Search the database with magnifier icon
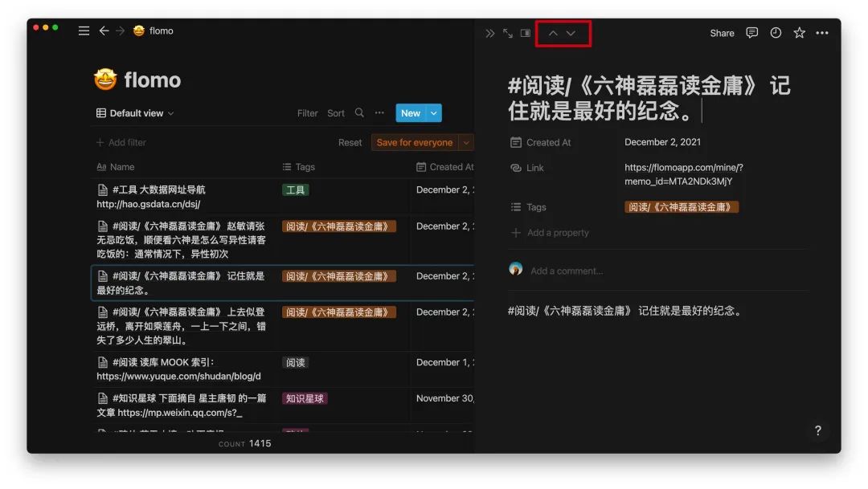Viewport: 868px width, 489px height. coord(359,113)
